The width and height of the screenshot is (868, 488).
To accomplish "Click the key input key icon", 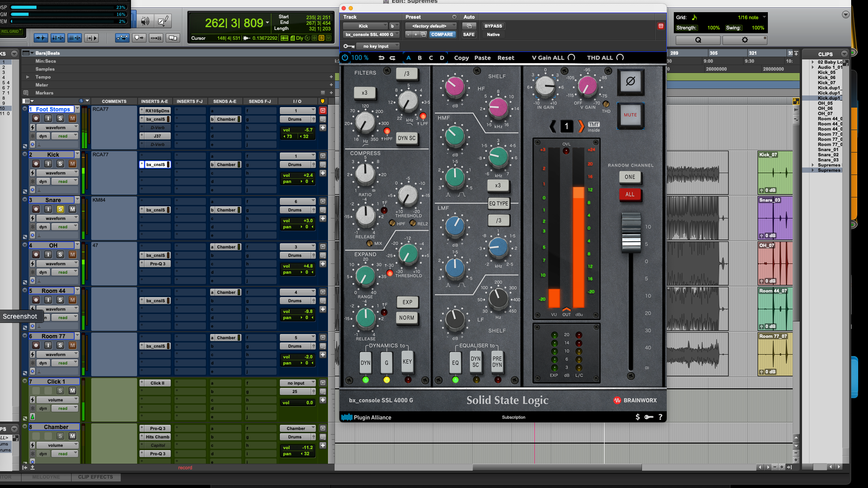I will 349,46.
